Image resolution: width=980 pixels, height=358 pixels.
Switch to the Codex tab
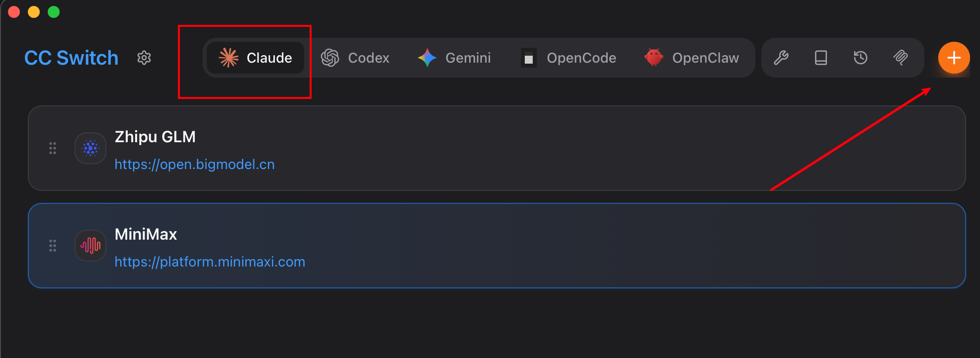pyautogui.click(x=355, y=58)
